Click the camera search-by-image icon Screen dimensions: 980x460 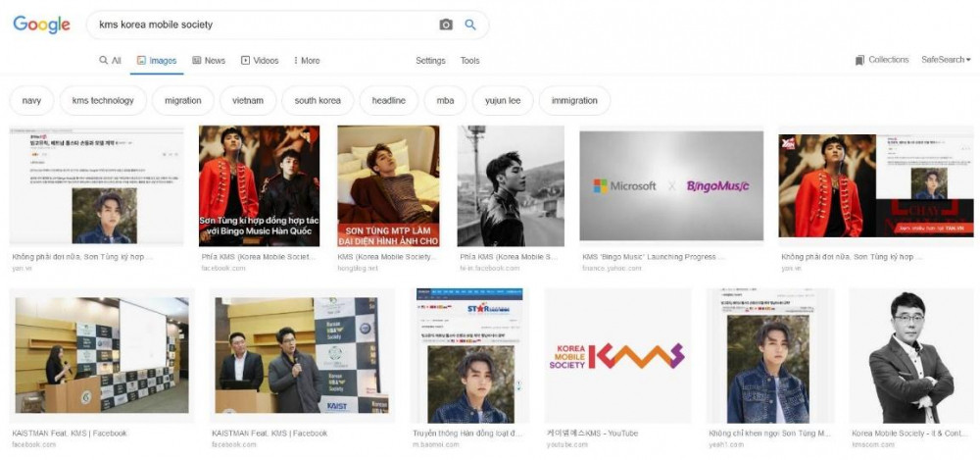point(446,25)
